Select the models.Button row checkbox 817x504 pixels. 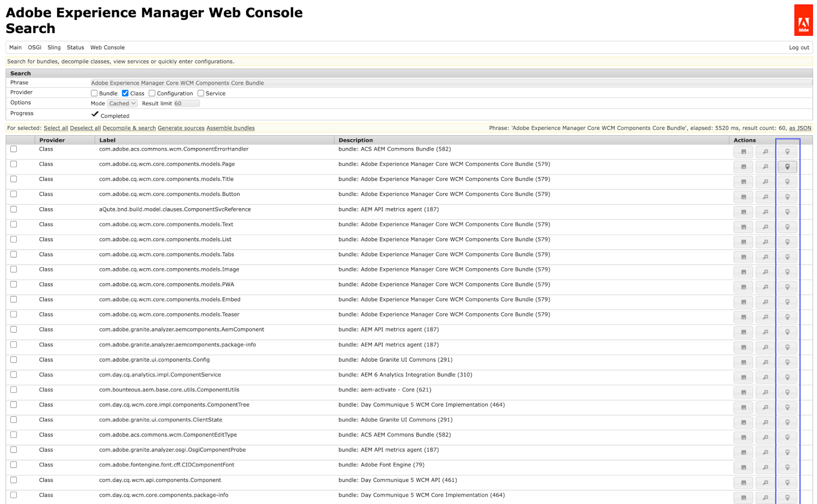[x=13, y=194]
